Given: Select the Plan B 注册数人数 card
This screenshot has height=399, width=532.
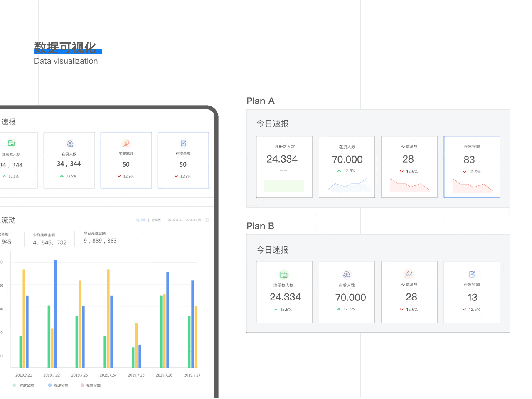Looking at the screenshot, I should (x=284, y=292).
